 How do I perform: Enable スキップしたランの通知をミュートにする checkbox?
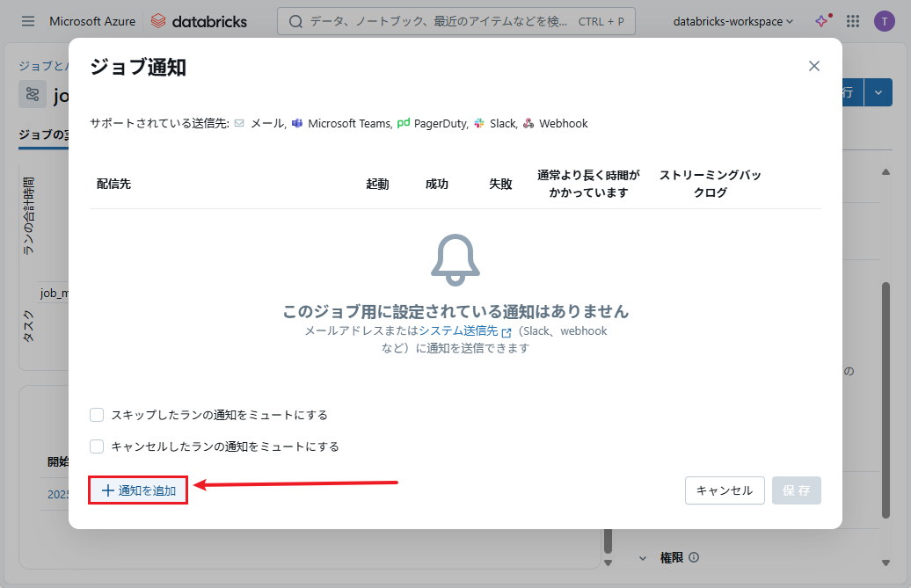[x=97, y=415]
